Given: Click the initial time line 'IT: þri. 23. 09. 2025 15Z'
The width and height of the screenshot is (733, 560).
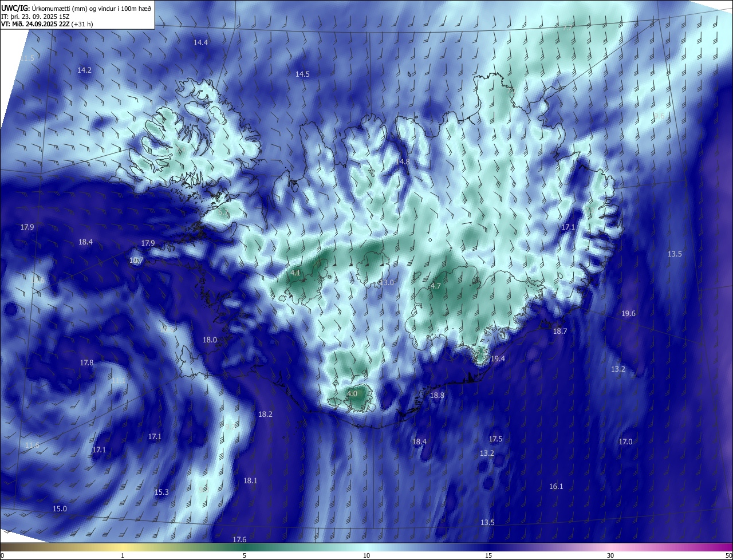Looking at the screenshot, I should point(36,16).
